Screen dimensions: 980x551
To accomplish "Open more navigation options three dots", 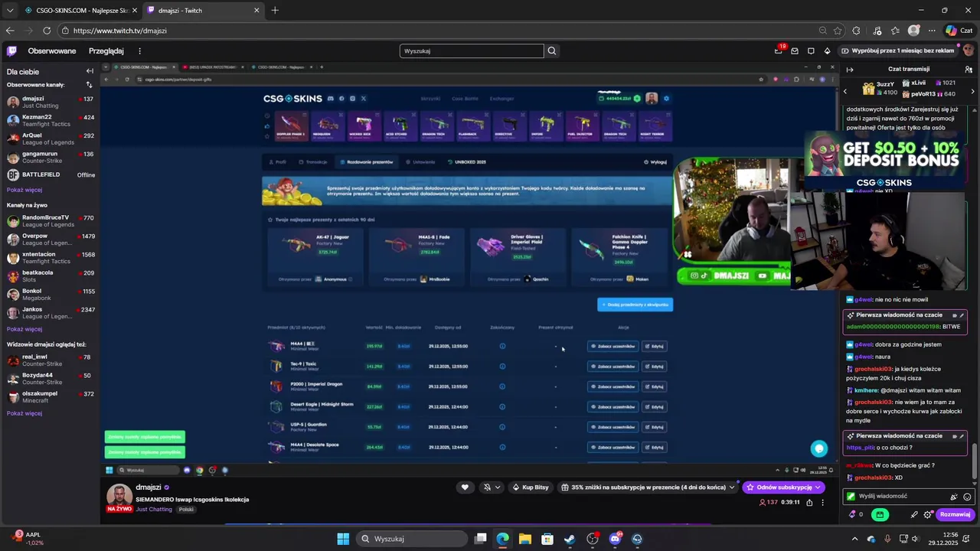I will pos(139,51).
